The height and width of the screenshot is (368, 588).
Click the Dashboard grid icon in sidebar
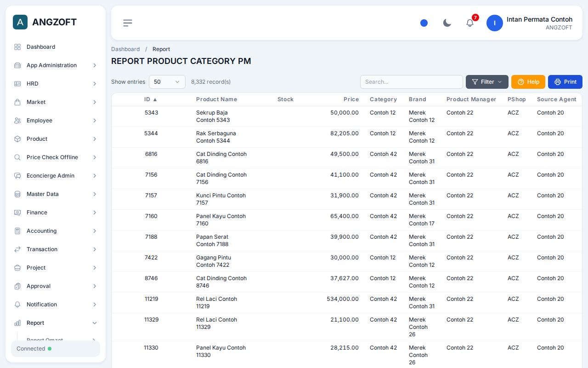point(17,47)
